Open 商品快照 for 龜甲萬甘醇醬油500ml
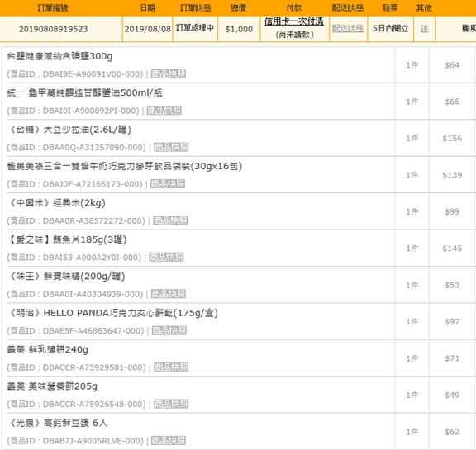 click(x=164, y=111)
